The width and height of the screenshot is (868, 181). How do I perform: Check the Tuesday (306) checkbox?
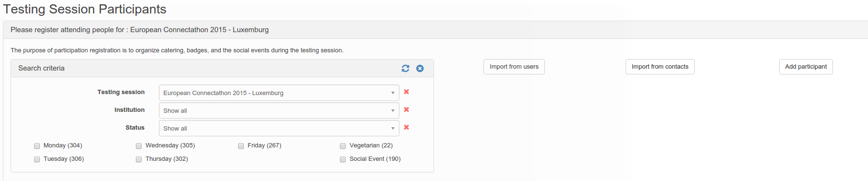[37, 159]
